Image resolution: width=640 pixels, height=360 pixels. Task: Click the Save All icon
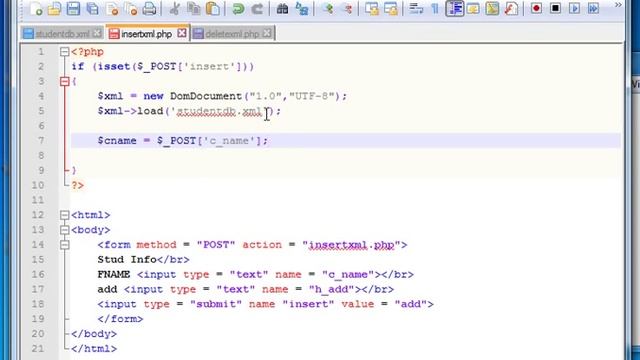pos(93,9)
